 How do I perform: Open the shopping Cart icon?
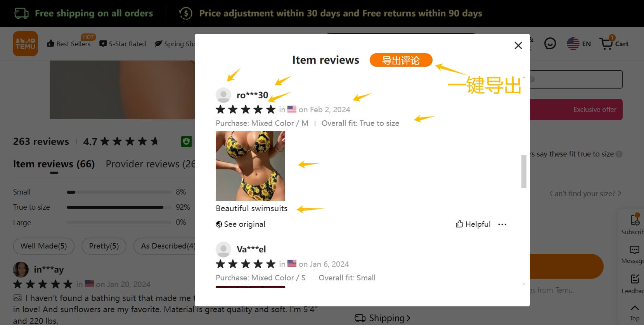coord(606,43)
